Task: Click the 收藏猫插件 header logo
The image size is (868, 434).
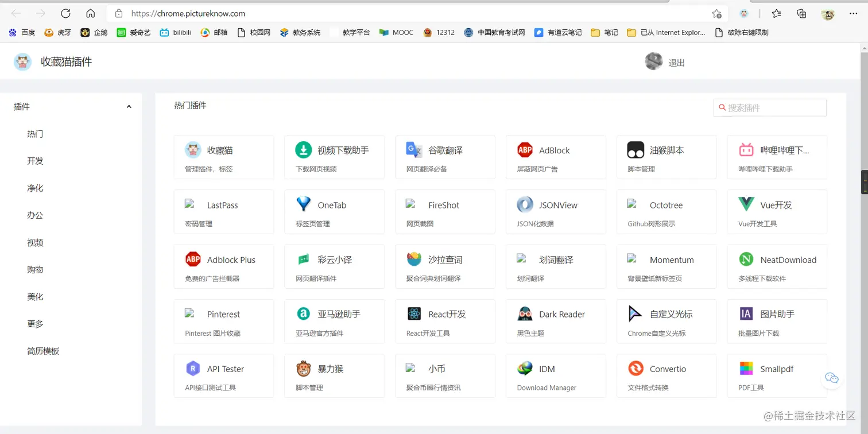Action: (22, 62)
